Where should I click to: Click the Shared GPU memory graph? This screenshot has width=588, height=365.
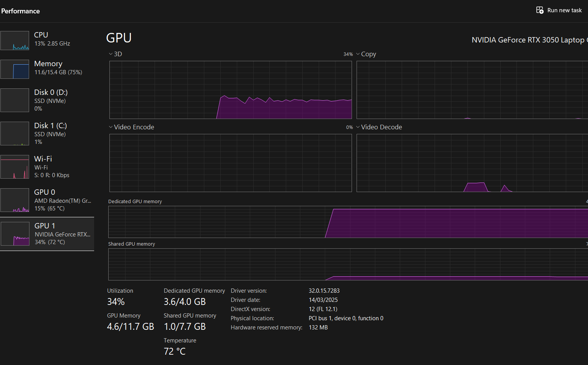tap(348, 264)
